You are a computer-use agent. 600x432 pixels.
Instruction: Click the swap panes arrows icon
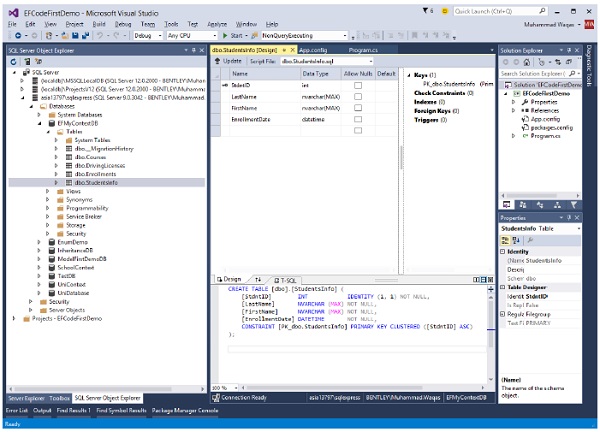(x=258, y=280)
